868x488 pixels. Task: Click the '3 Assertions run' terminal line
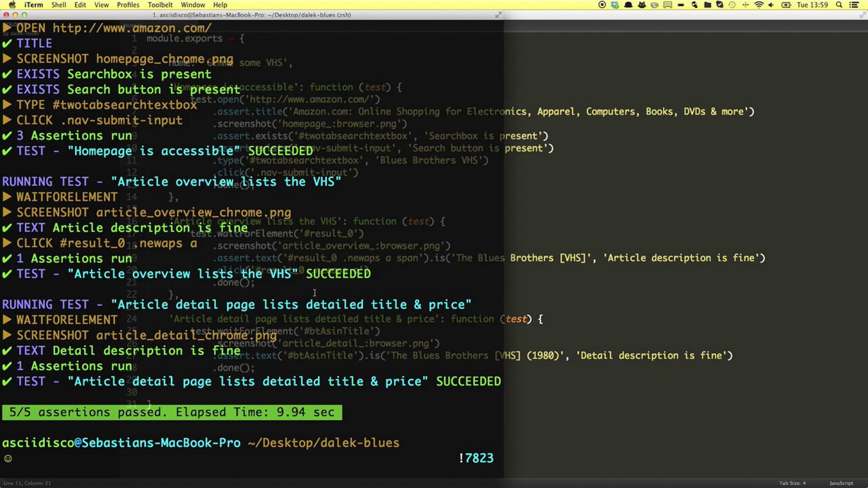(67, 136)
